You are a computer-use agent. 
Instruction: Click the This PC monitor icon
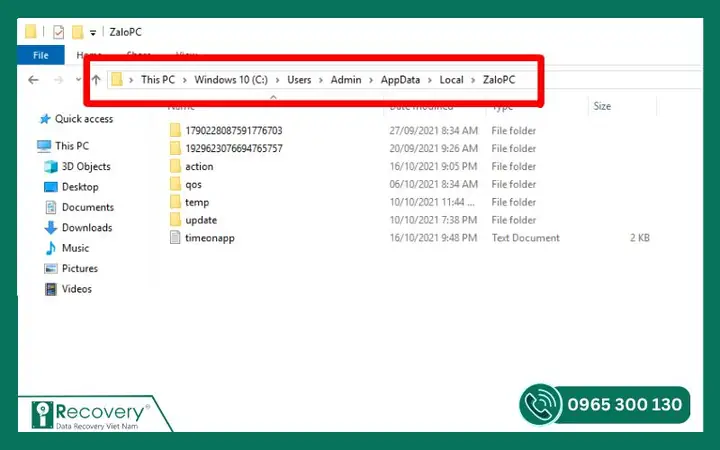44,146
